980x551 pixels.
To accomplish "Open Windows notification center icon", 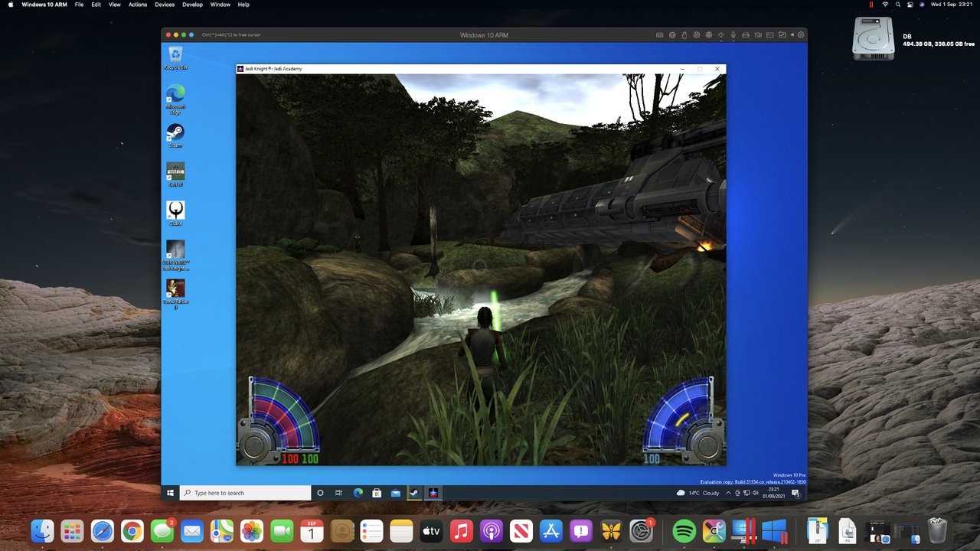I will pos(796,493).
